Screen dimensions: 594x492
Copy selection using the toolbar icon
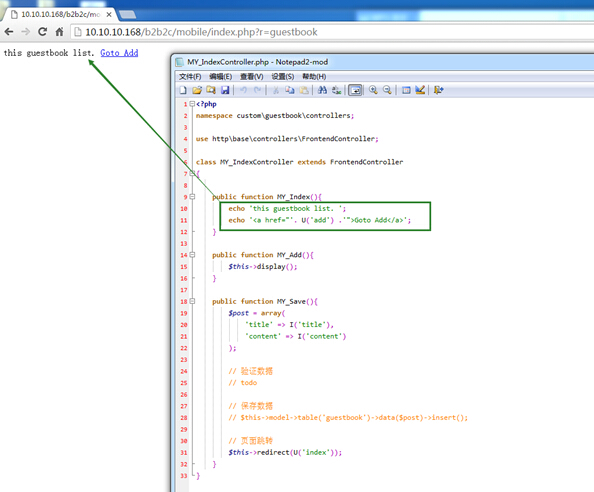point(290,90)
